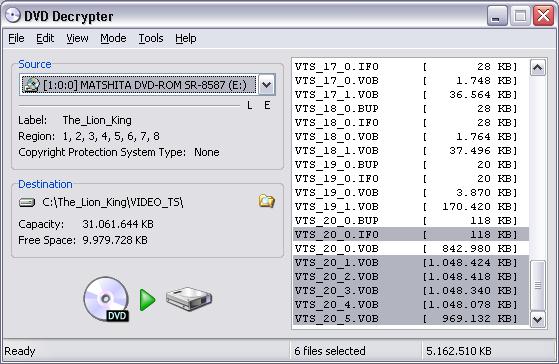The image size is (559, 364).
Task: Select VTS_19_0.BUP in file list
Action: click(411, 164)
